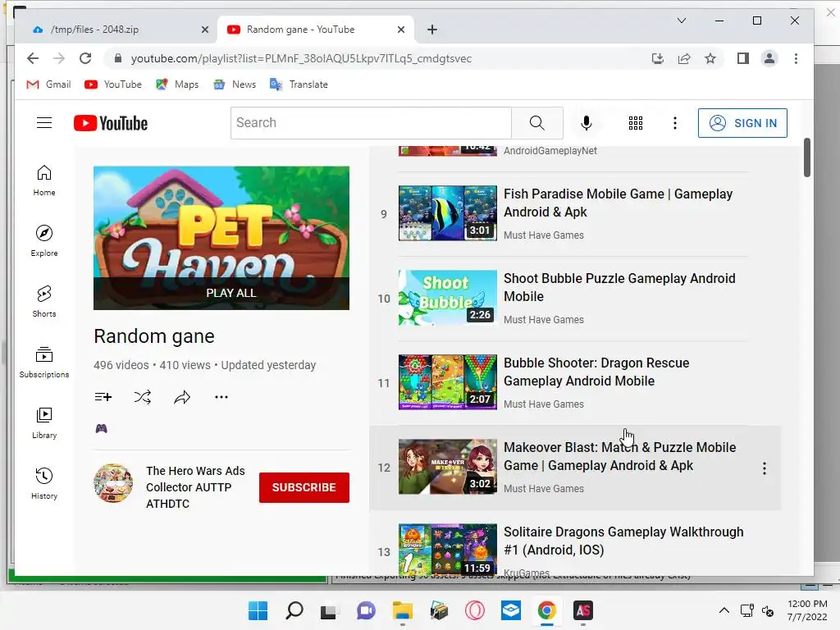Click the channel avatar image

pyautogui.click(x=113, y=483)
